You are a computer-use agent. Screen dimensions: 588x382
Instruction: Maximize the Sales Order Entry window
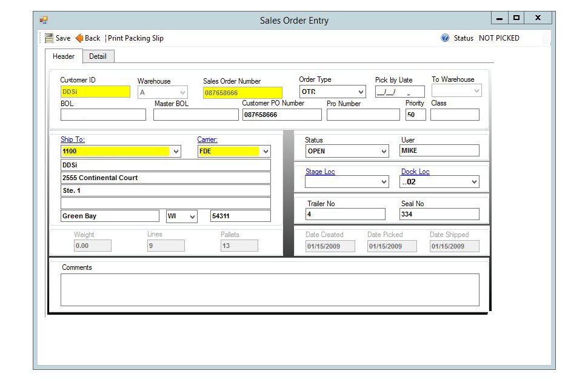coord(516,18)
